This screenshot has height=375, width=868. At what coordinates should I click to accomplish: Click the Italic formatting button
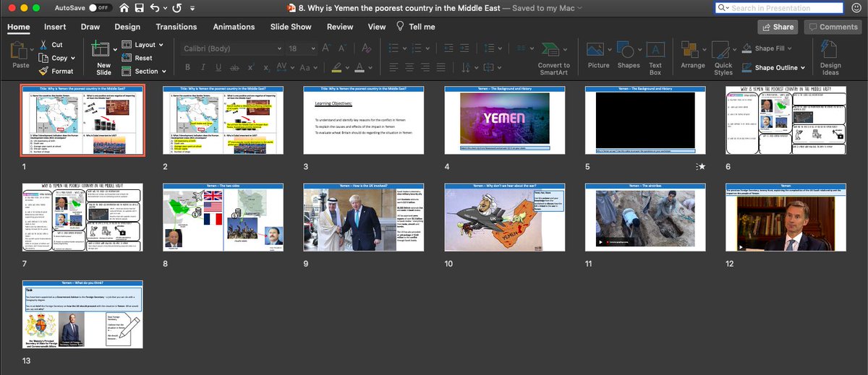tap(203, 67)
